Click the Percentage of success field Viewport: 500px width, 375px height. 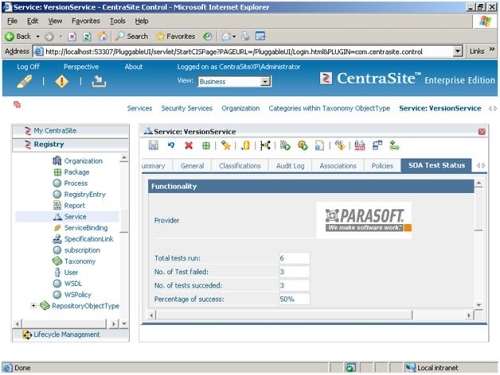(x=294, y=299)
